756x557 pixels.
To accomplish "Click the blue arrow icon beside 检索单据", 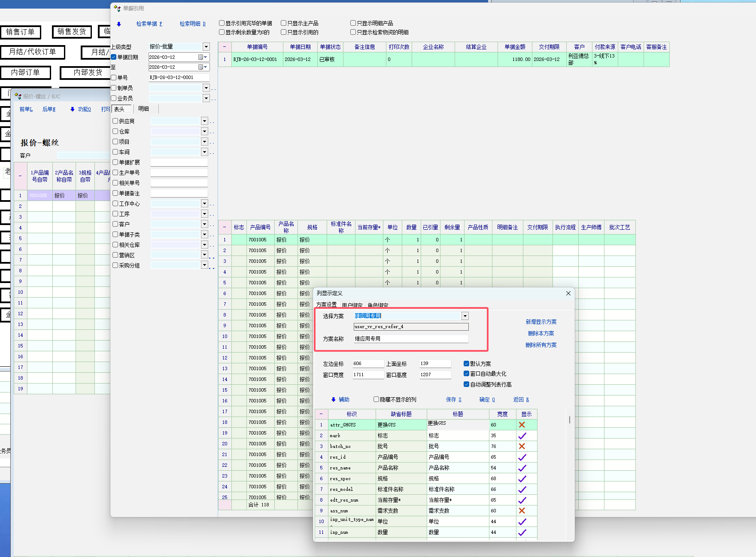I will pos(119,24).
